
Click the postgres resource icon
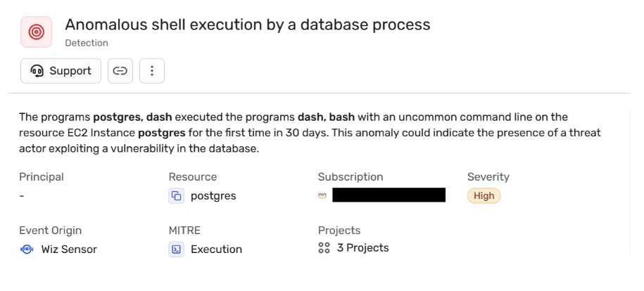coord(176,196)
